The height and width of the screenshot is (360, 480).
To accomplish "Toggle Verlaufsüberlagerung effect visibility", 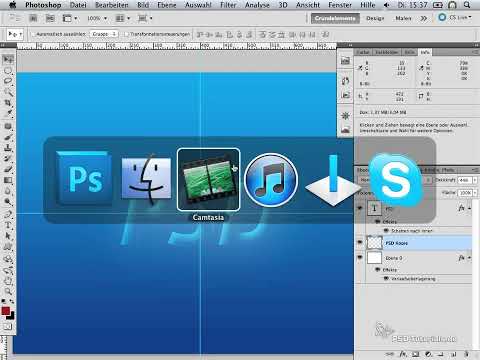I will [386, 278].
